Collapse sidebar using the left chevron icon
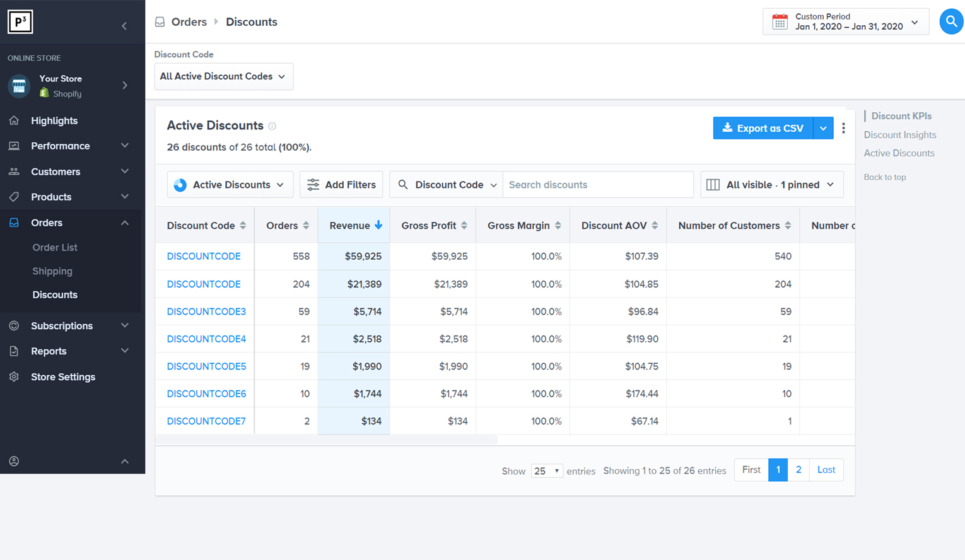The image size is (965, 560). pyautogui.click(x=124, y=26)
